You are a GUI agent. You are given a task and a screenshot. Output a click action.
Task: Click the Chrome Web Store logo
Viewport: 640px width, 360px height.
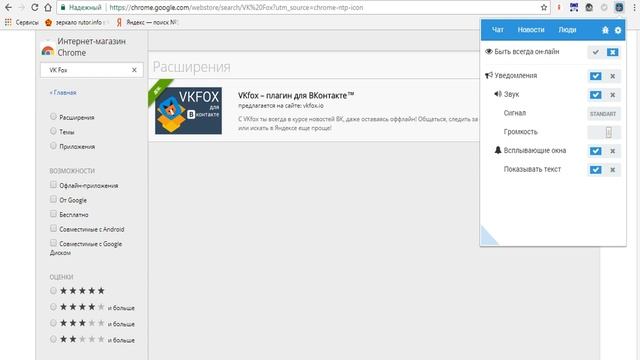coord(48,49)
